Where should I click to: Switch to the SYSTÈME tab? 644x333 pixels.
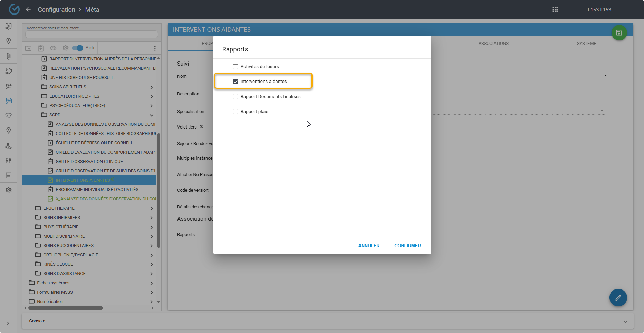tap(586, 44)
